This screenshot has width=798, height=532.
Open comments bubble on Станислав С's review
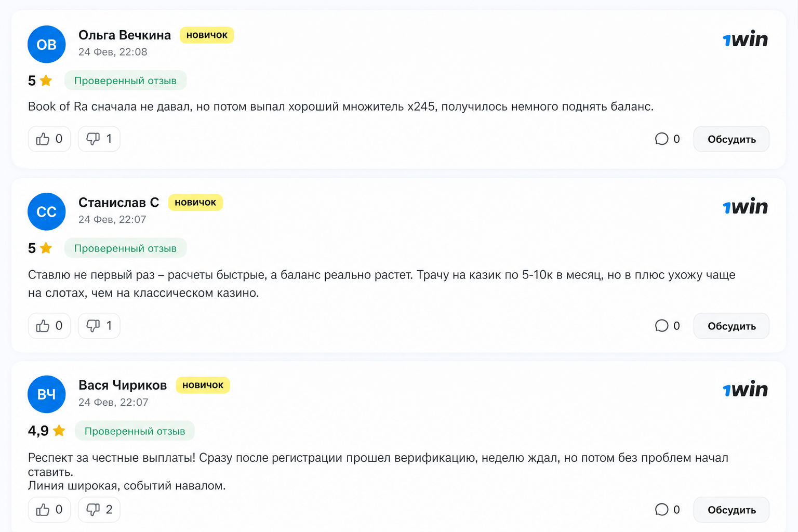(661, 326)
